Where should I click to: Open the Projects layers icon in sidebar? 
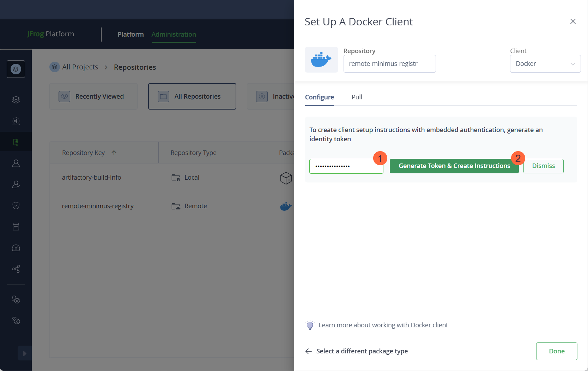point(16,100)
